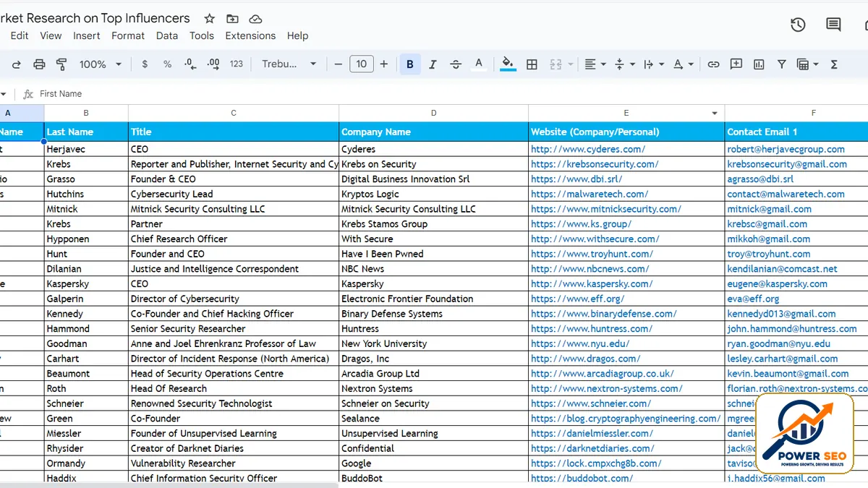868x488 pixels.
Task: Open version history clock icon
Action: click(x=798, y=25)
